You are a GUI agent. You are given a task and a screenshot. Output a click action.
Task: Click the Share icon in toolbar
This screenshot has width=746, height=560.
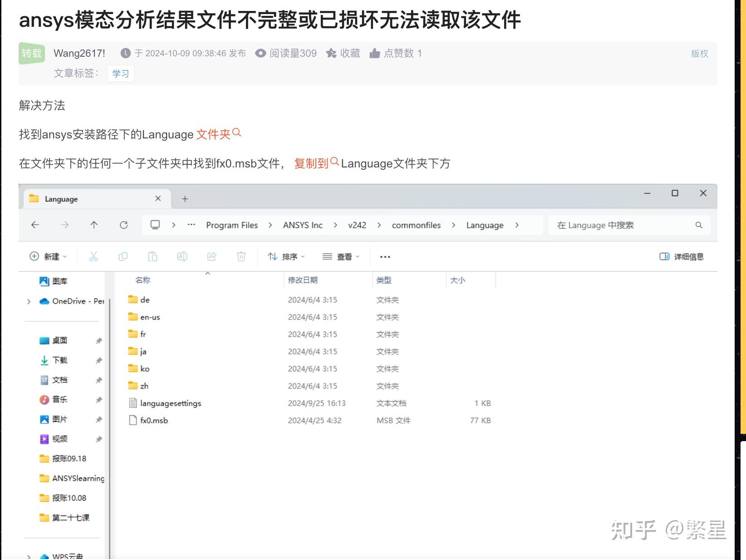(x=212, y=257)
